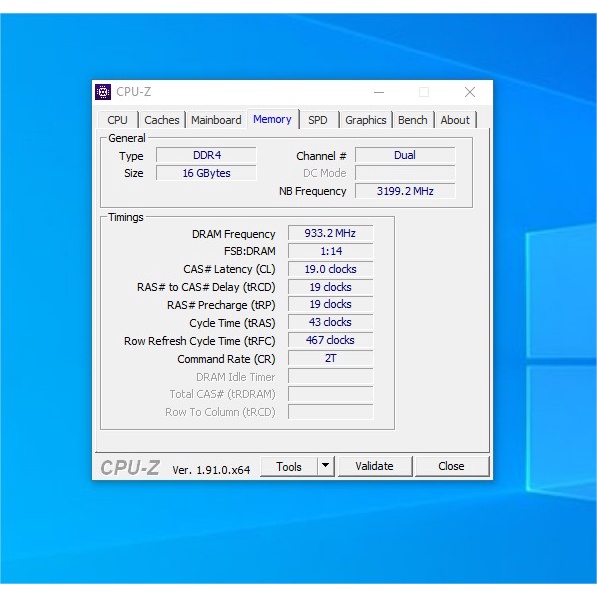Image resolution: width=597 pixels, height=597 pixels.
Task: Click the CAS# Latency 19.0 clocks value
Action: pos(330,269)
